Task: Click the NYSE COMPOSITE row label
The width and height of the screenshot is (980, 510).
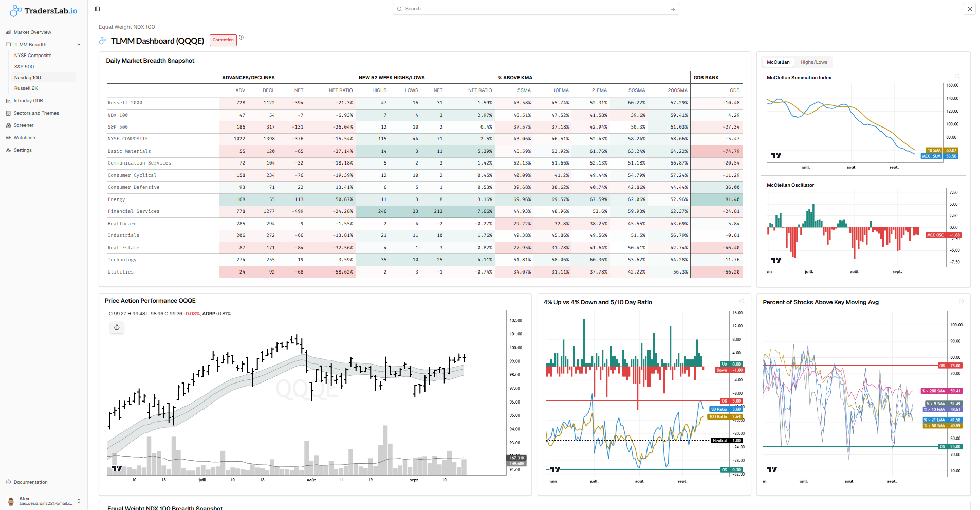Action: point(128,139)
